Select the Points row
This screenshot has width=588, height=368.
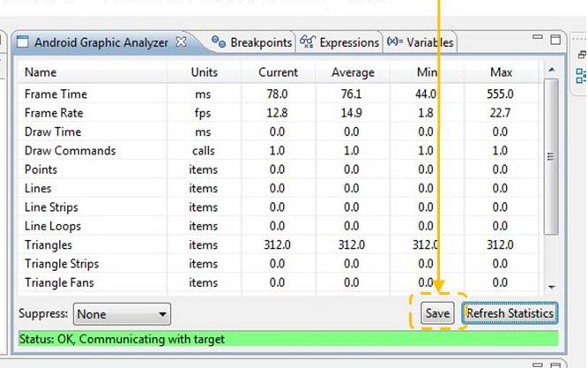tap(279, 169)
